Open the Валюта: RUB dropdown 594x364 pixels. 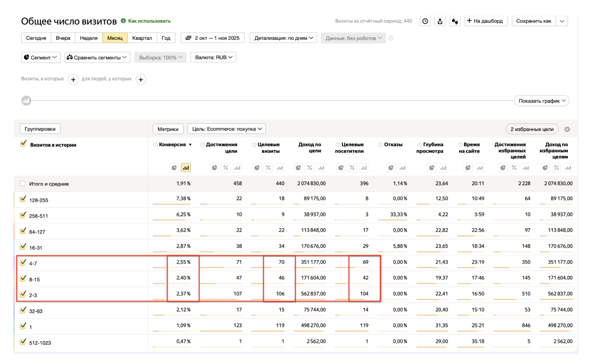213,58
